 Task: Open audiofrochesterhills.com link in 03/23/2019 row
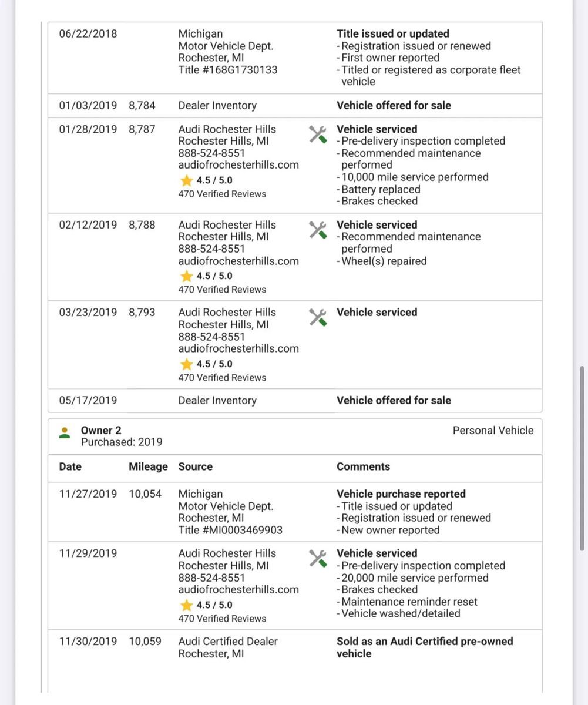(238, 348)
